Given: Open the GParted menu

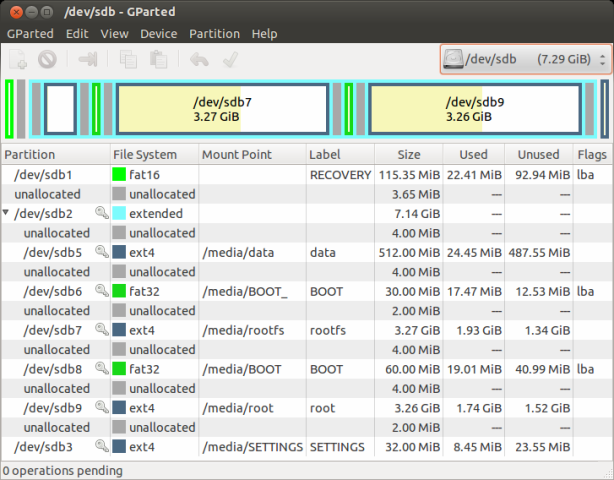Looking at the screenshot, I should click(30, 34).
